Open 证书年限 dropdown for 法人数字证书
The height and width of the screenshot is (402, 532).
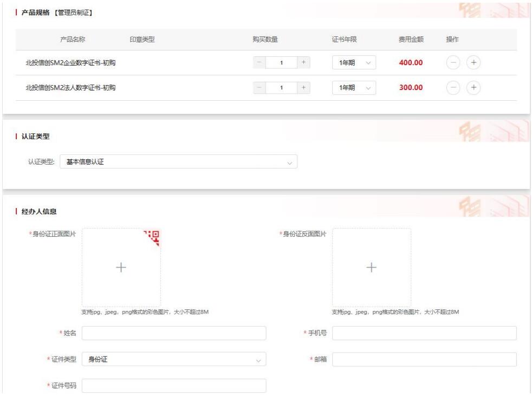[354, 88]
